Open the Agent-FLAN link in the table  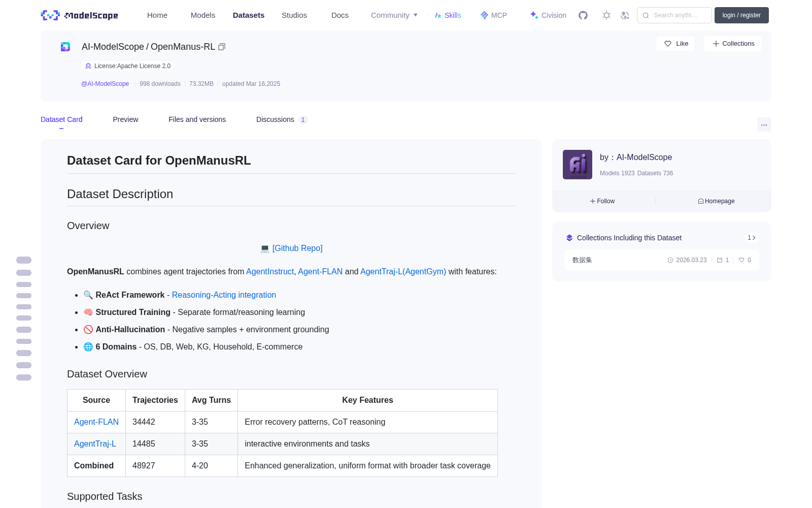point(96,422)
